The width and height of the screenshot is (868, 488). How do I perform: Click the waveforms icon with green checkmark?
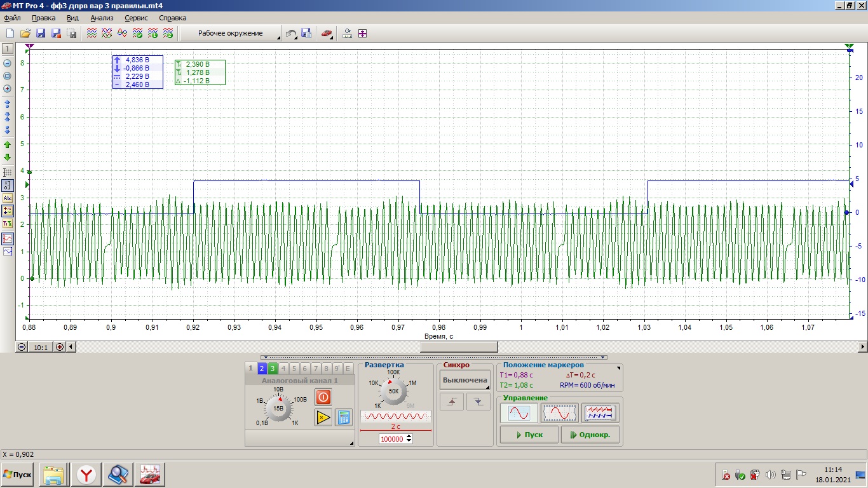pyautogui.click(x=137, y=33)
